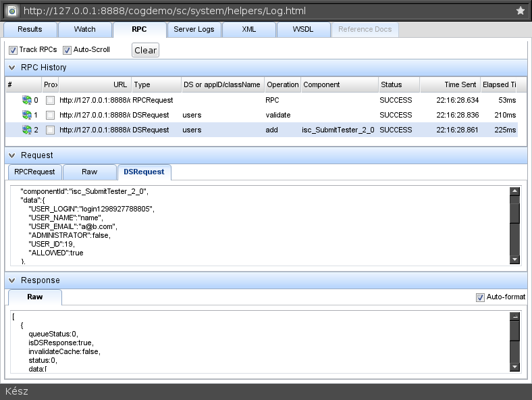Collapse the RPC History section
The width and height of the screenshot is (532, 400).
point(12,68)
